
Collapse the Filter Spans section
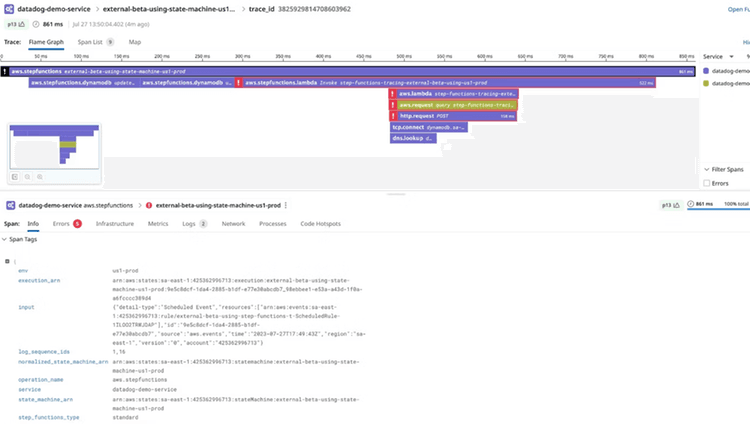724,169
